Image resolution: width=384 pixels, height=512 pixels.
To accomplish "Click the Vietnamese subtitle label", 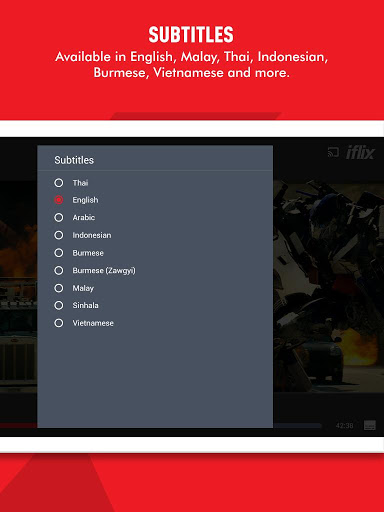I will coord(93,323).
